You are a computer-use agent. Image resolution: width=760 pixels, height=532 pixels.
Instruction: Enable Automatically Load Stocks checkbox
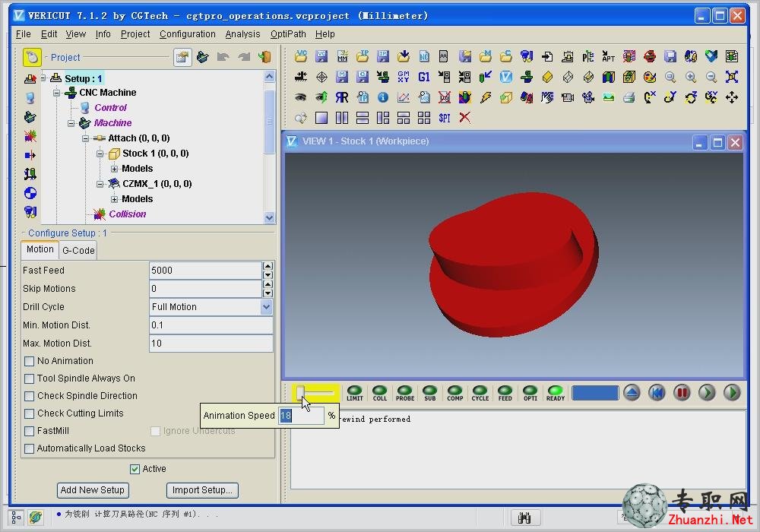coord(29,448)
